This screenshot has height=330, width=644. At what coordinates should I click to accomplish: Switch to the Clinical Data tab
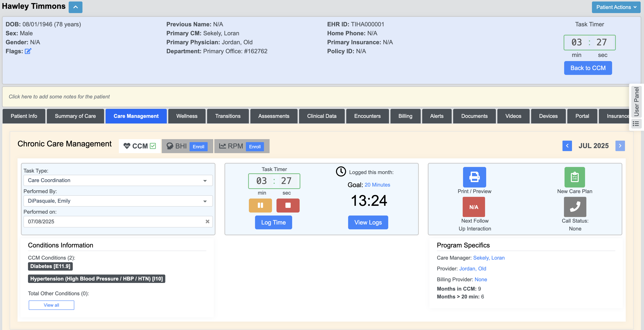tap(321, 116)
